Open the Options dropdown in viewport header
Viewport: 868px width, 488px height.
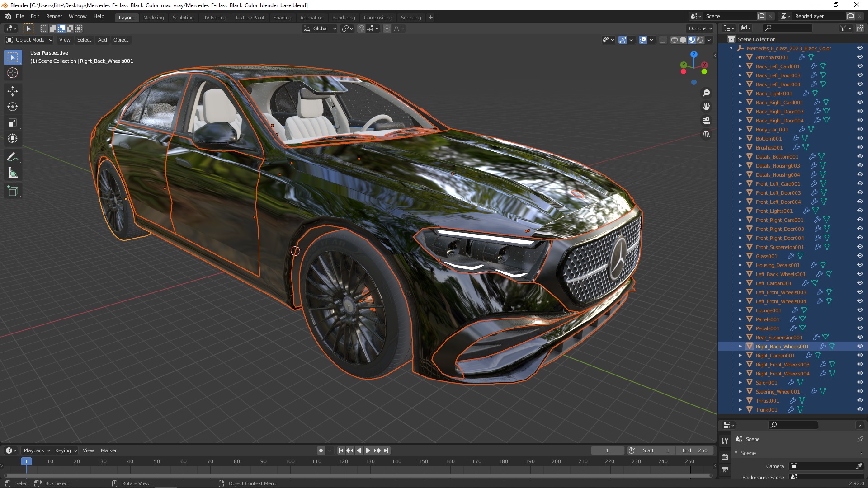pos(700,28)
